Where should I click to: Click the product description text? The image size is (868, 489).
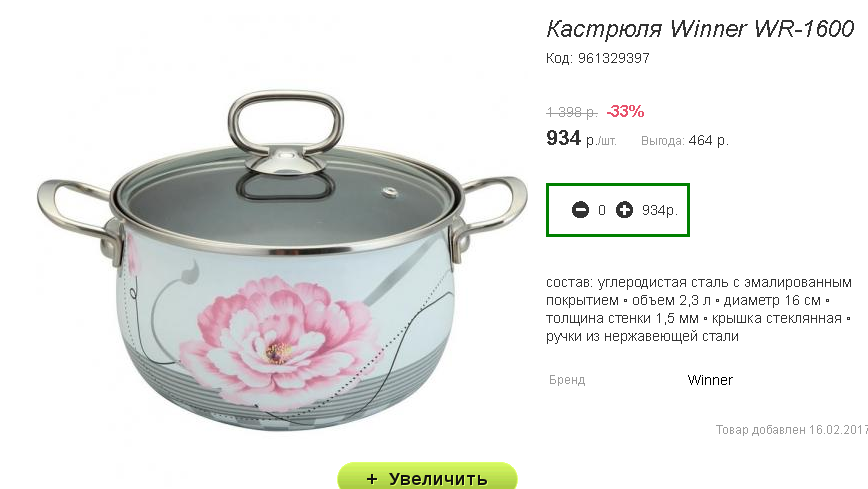[x=699, y=309]
